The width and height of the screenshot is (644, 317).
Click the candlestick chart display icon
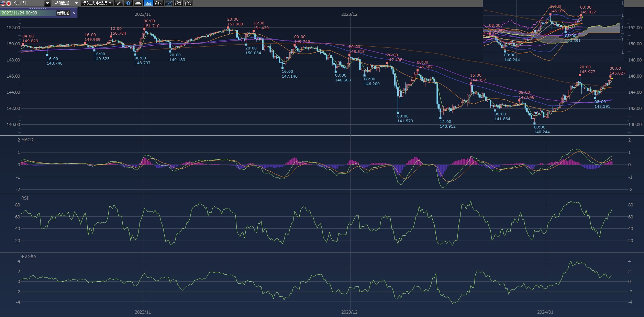(x=169, y=3)
